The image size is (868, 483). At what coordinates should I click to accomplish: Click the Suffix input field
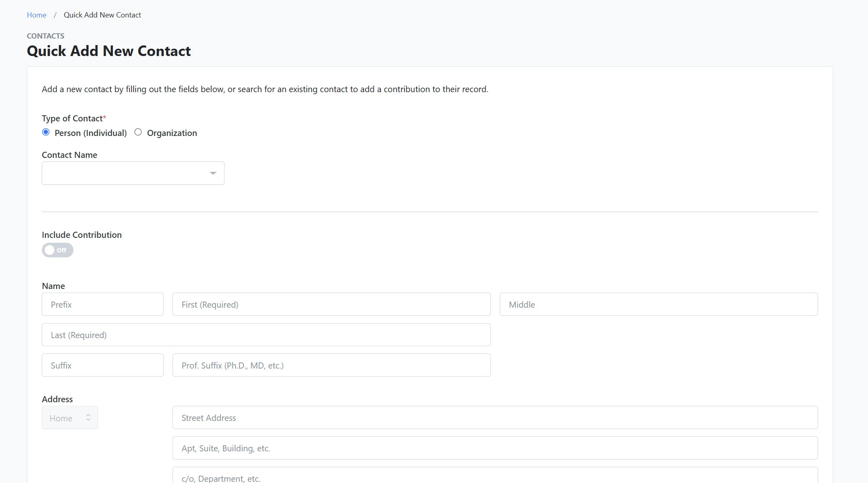102,365
